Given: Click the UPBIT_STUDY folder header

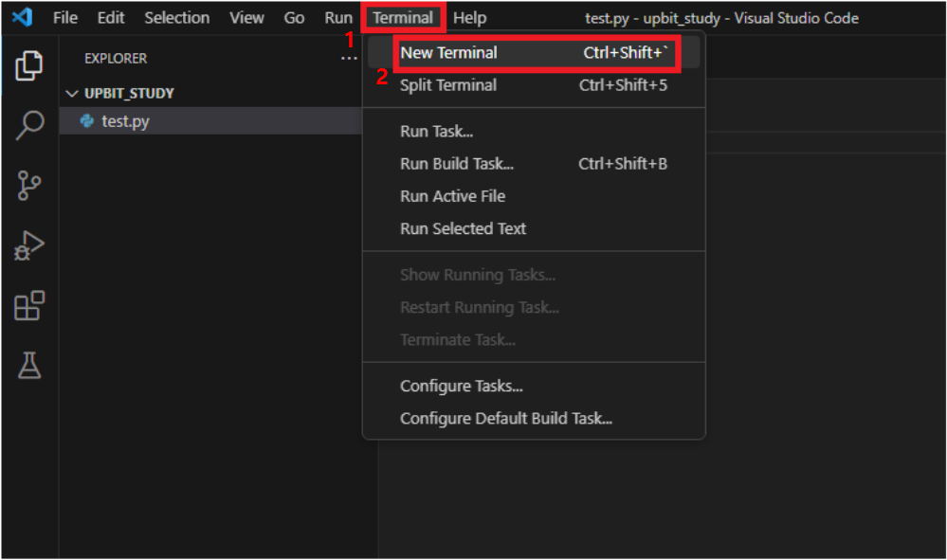Looking at the screenshot, I should (210, 94).
